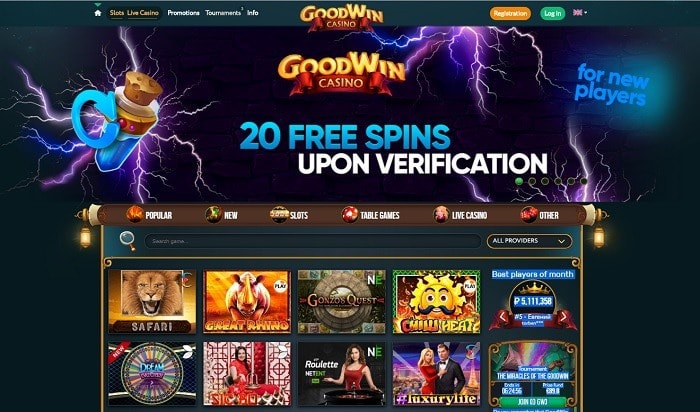Image resolution: width=700 pixels, height=412 pixels.
Task: Show next best player with right arrow
Action: [x=563, y=317]
